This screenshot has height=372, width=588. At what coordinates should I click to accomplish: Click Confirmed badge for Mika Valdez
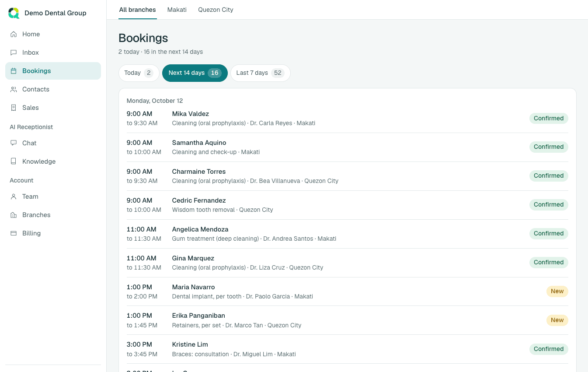pyautogui.click(x=549, y=118)
